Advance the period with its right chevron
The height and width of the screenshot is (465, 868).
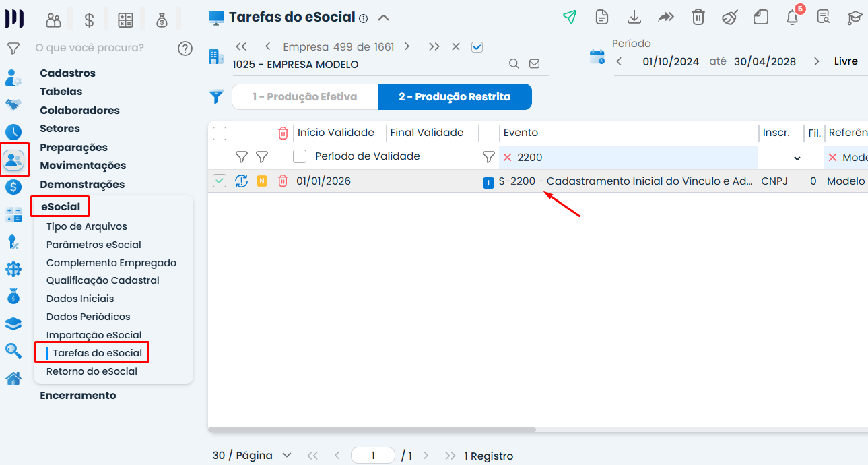click(816, 61)
